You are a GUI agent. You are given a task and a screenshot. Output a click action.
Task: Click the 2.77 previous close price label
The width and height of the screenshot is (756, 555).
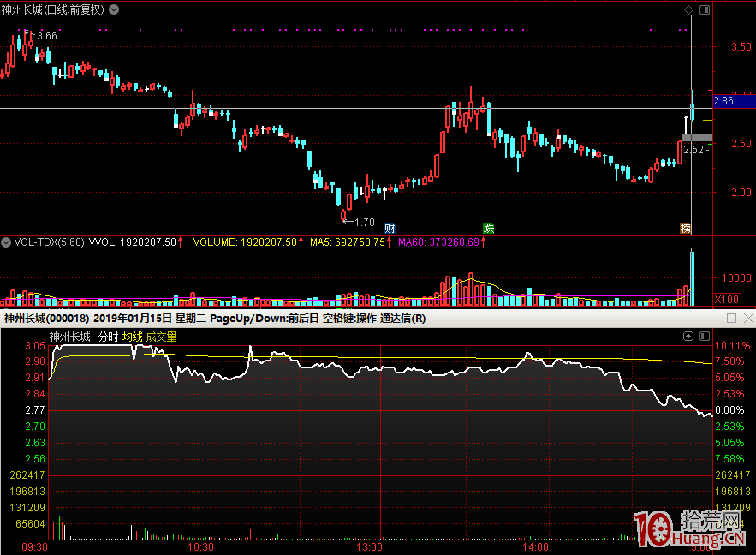[35, 410]
